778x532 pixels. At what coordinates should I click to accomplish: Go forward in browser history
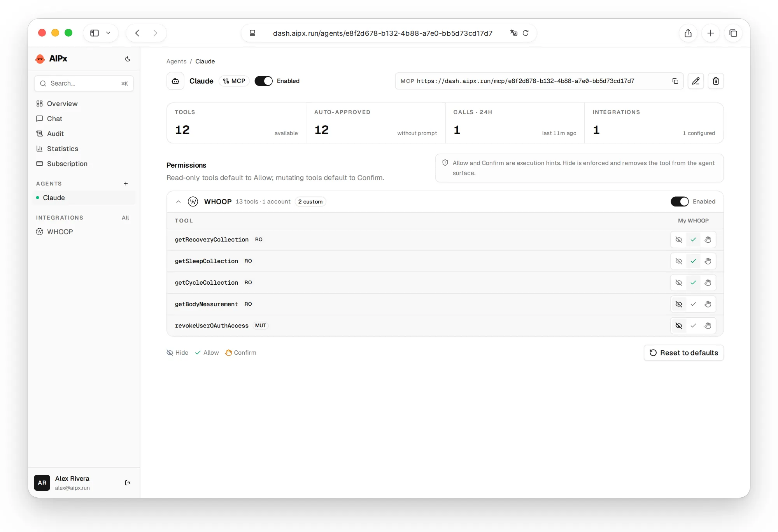point(155,33)
